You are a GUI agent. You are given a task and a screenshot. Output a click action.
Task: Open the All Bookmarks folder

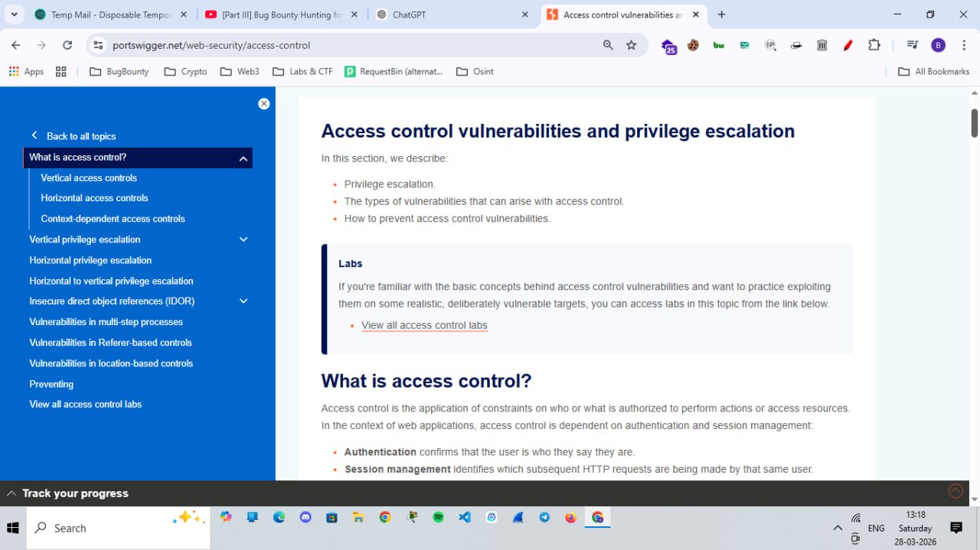(933, 71)
